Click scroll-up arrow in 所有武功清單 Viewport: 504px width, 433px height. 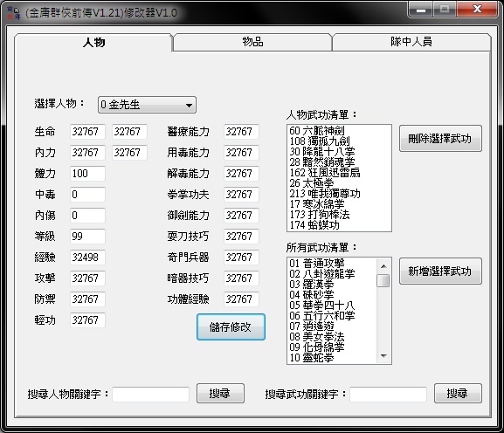383,266
